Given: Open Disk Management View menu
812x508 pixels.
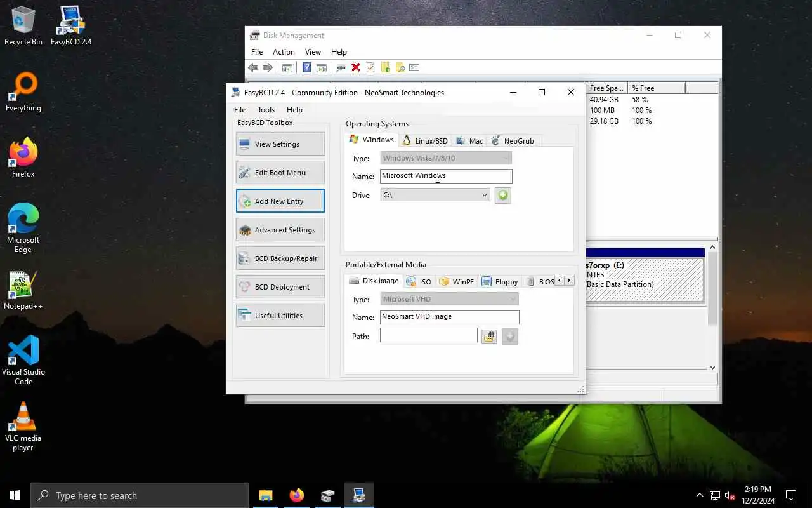Looking at the screenshot, I should pyautogui.click(x=313, y=52).
